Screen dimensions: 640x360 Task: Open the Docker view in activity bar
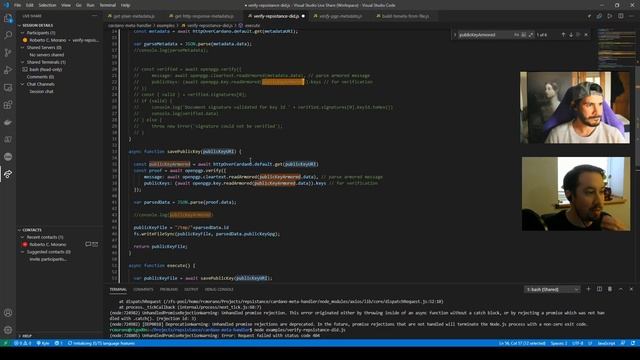[8, 122]
